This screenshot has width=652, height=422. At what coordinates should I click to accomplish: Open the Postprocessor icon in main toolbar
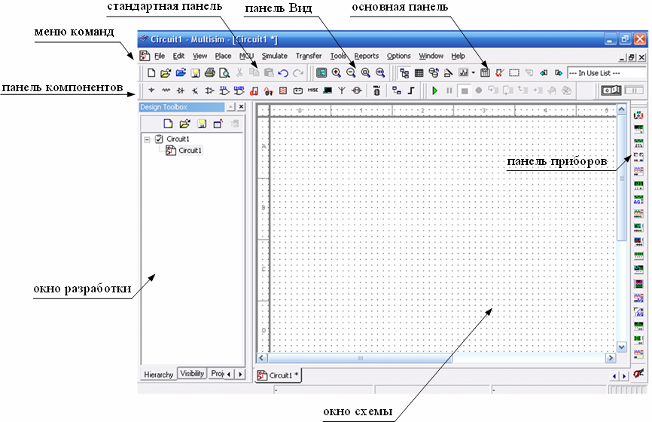(x=485, y=73)
